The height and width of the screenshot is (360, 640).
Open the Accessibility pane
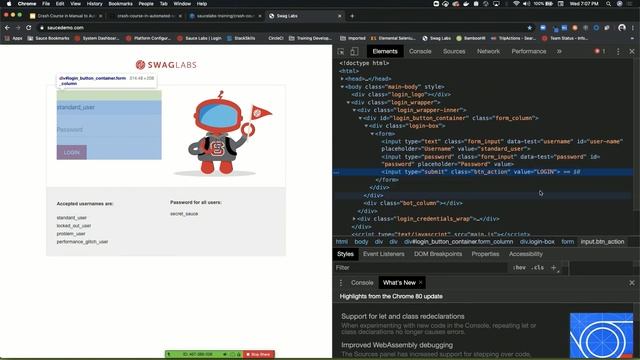coord(526,254)
